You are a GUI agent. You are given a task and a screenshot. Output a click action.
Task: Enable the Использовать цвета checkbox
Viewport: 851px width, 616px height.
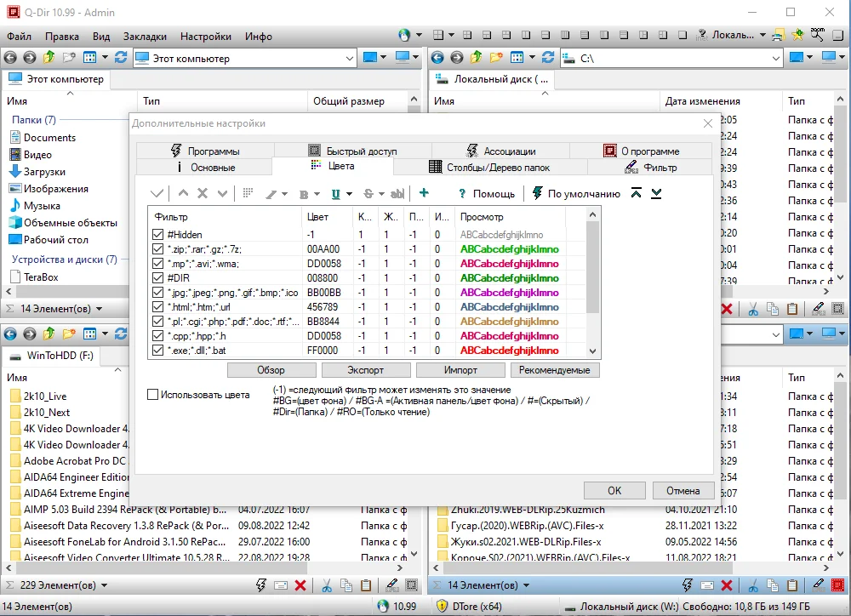[x=153, y=395]
